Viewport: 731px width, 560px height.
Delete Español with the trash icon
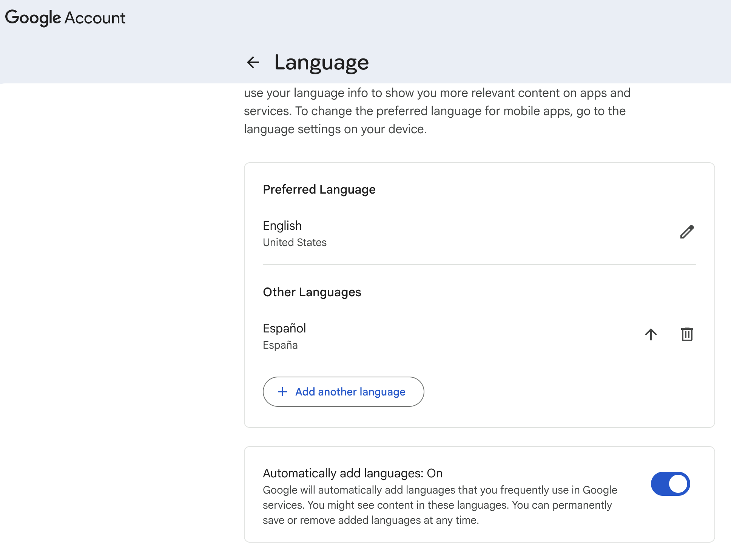[x=687, y=334]
